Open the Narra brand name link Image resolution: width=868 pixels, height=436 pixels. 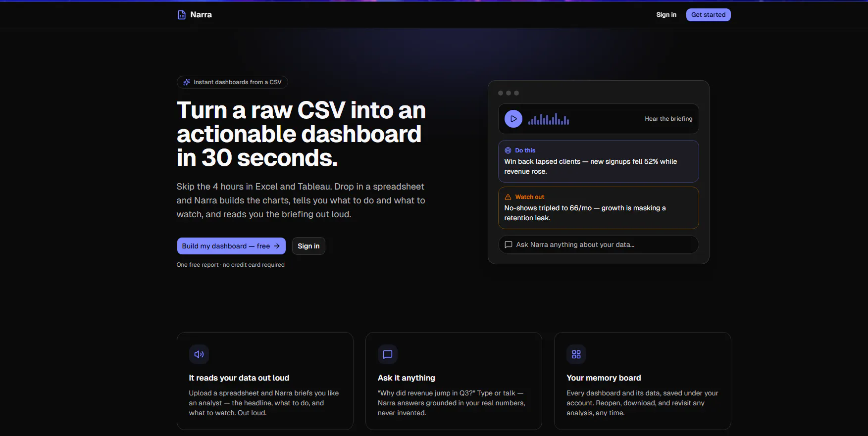pos(201,15)
